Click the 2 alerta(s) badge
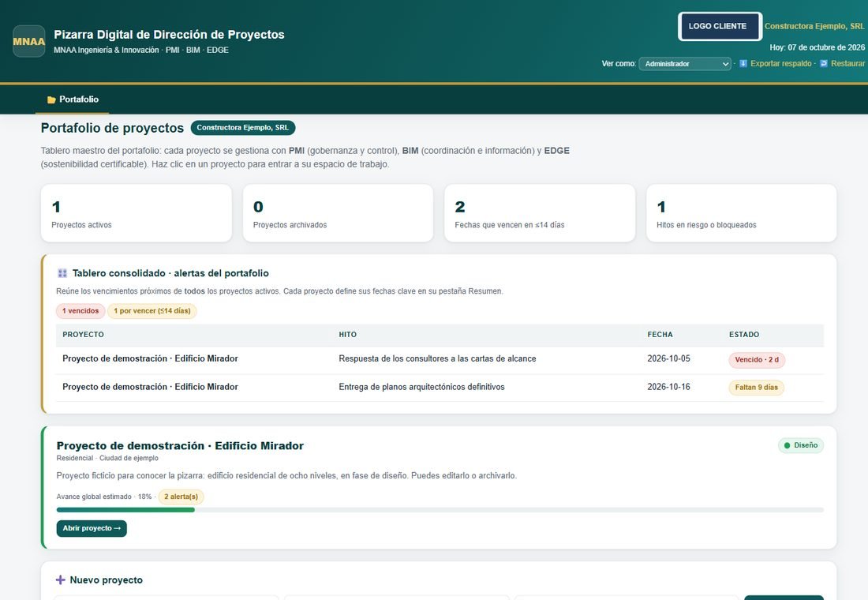This screenshot has height=600, width=868. coord(181,497)
